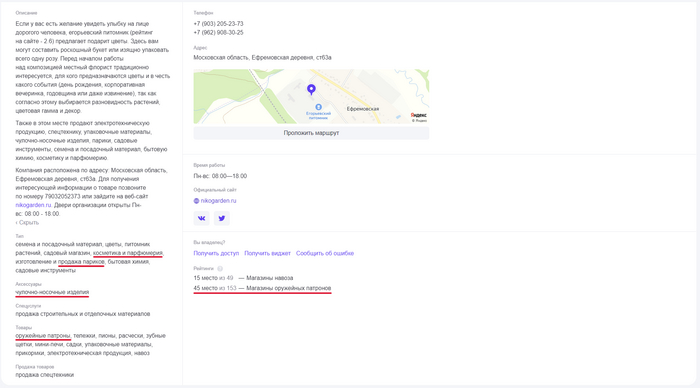Click phone number +7 (903) 205-23-73
Viewport: 700px width, 388px height.
[x=218, y=24]
